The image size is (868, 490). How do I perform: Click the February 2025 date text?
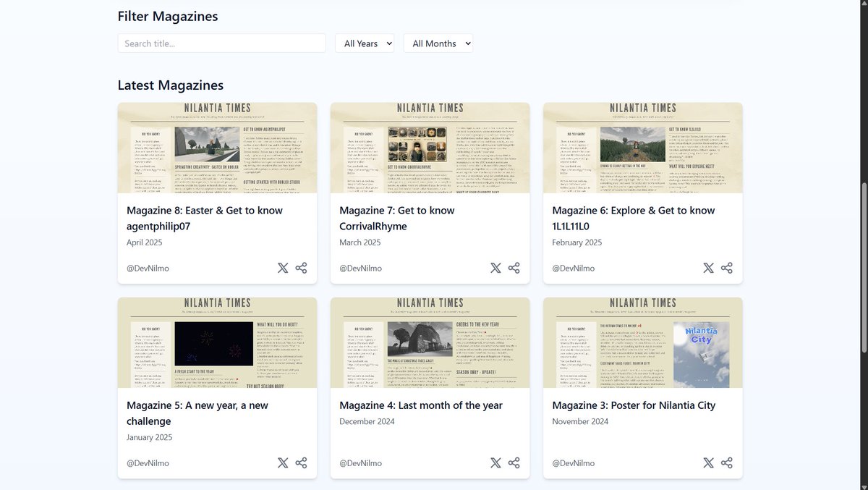tap(577, 242)
